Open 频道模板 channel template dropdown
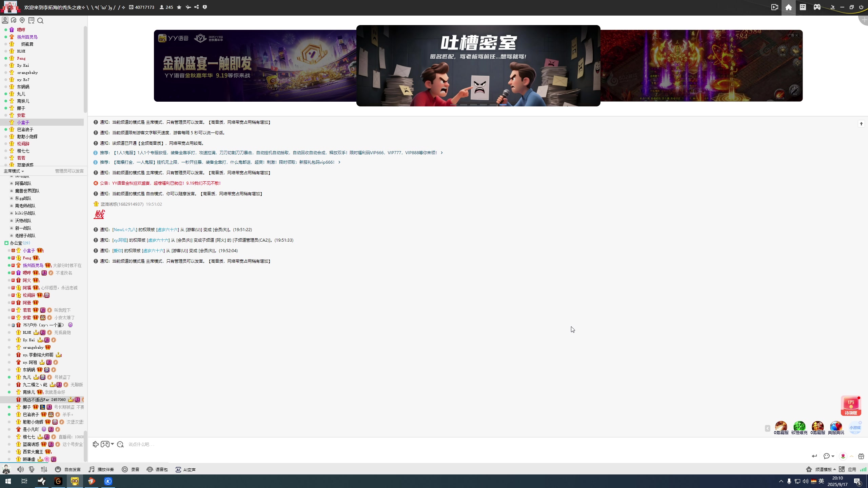 click(x=825, y=469)
